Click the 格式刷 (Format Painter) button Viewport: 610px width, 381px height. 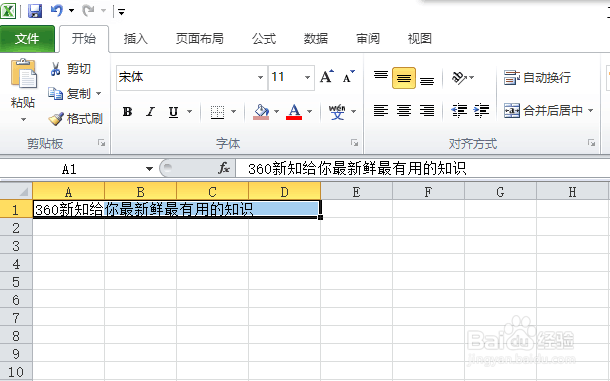pyautogui.click(x=75, y=118)
